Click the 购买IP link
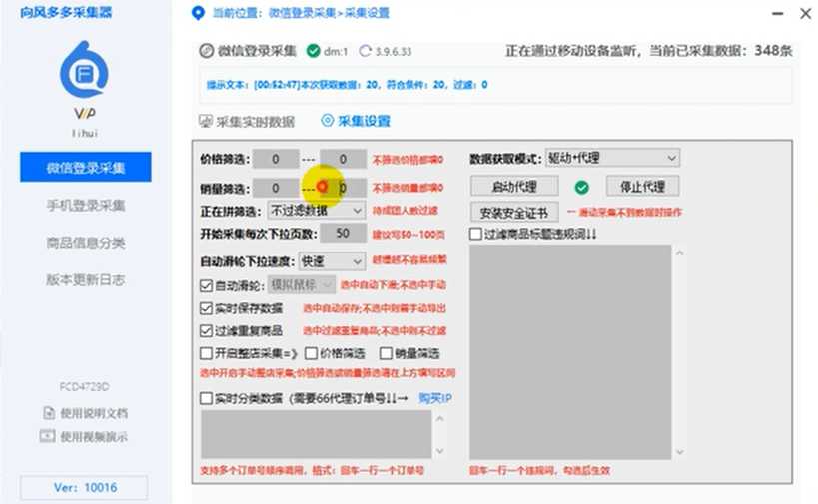The width and height of the screenshot is (818, 504). tap(435, 398)
